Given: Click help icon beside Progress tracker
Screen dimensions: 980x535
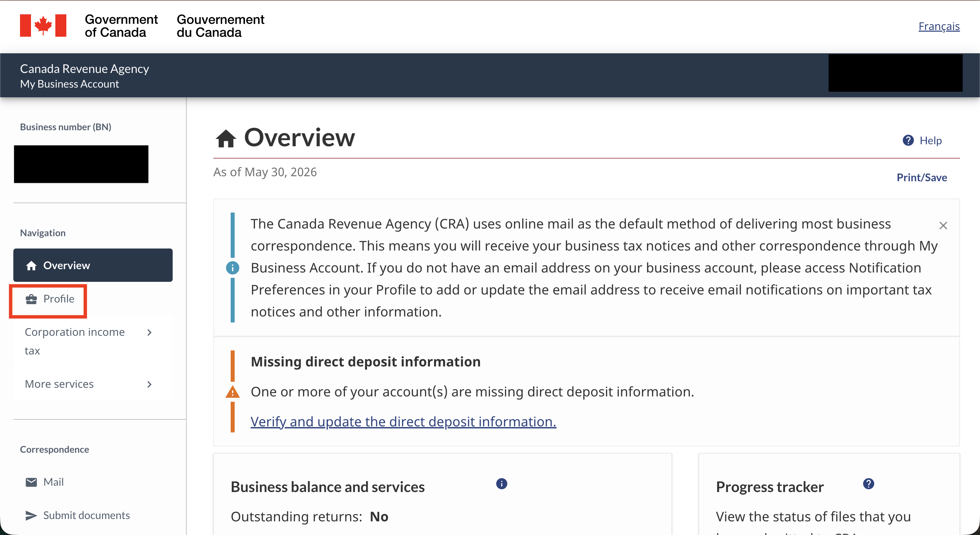Looking at the screenshot, I should 869,484.
